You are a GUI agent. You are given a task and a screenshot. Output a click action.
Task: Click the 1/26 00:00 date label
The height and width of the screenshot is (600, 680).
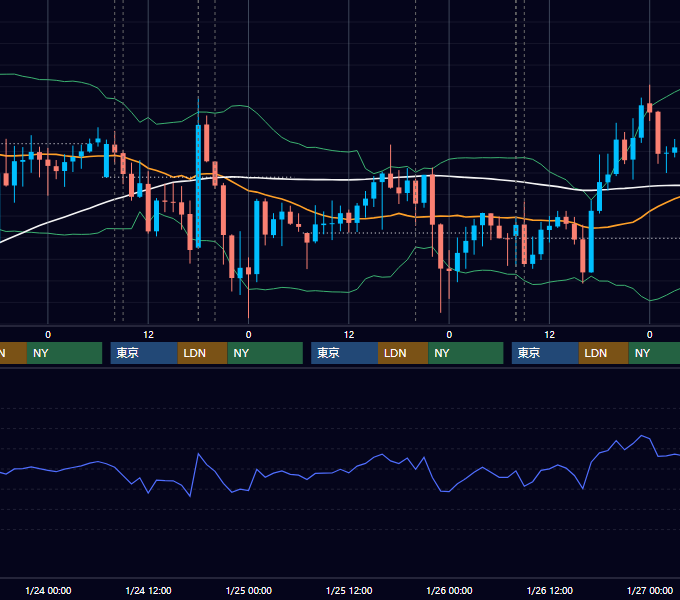pyautogui.click(x=449, y=590)
